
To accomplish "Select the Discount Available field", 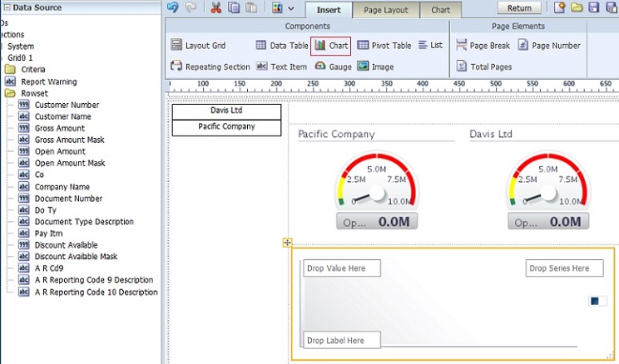I will pos(58,245).
